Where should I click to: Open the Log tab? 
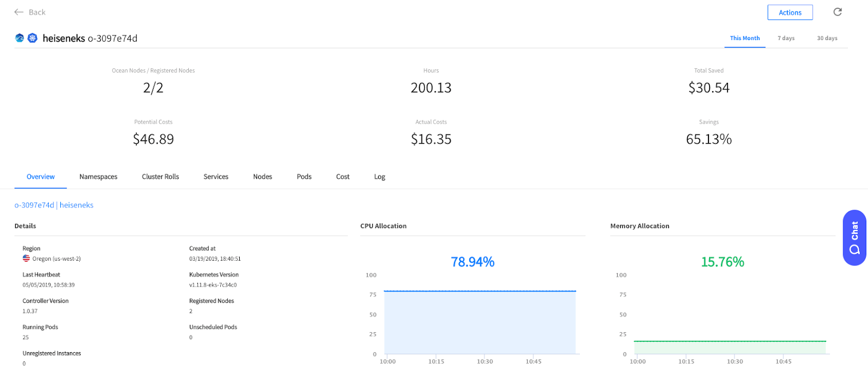pos(379,177)
